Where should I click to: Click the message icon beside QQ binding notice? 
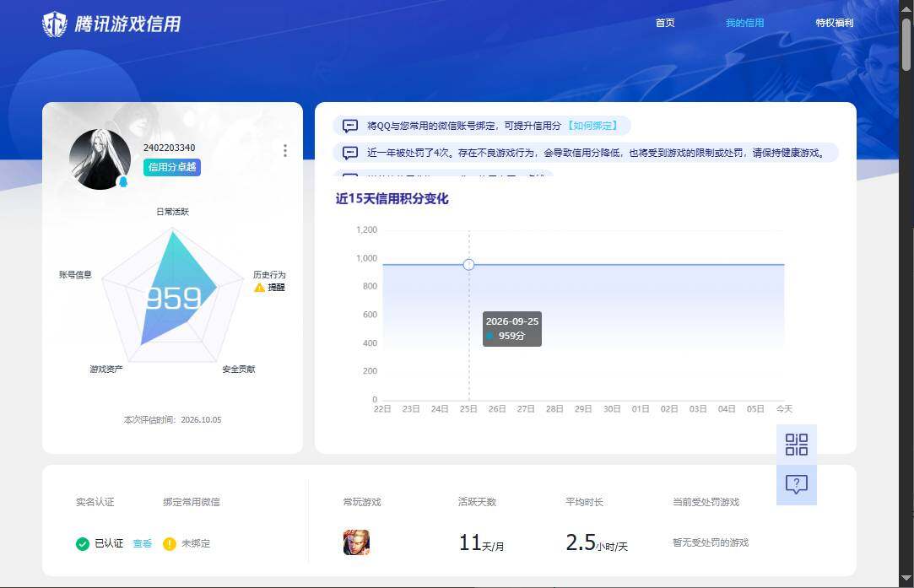[349, 126]
